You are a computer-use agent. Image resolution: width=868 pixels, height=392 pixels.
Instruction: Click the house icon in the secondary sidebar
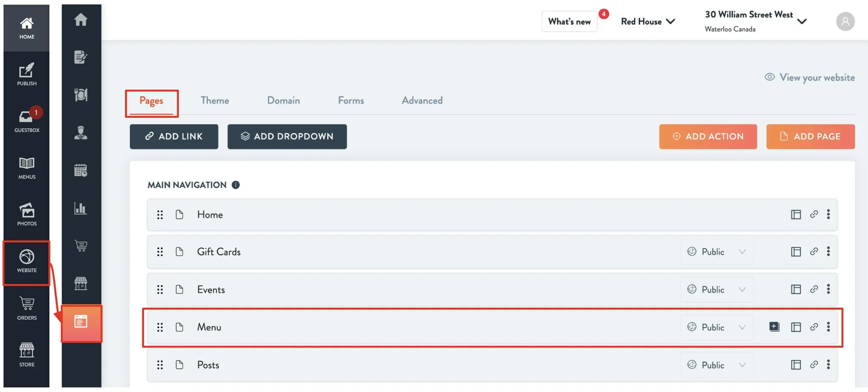[81, 19]
